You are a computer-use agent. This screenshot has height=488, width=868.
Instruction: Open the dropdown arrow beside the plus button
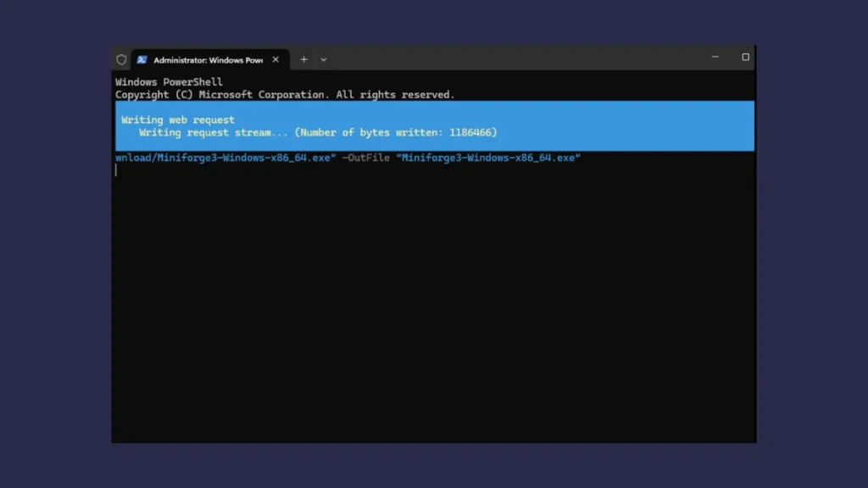pyautogui.click(x=323, y=59)
